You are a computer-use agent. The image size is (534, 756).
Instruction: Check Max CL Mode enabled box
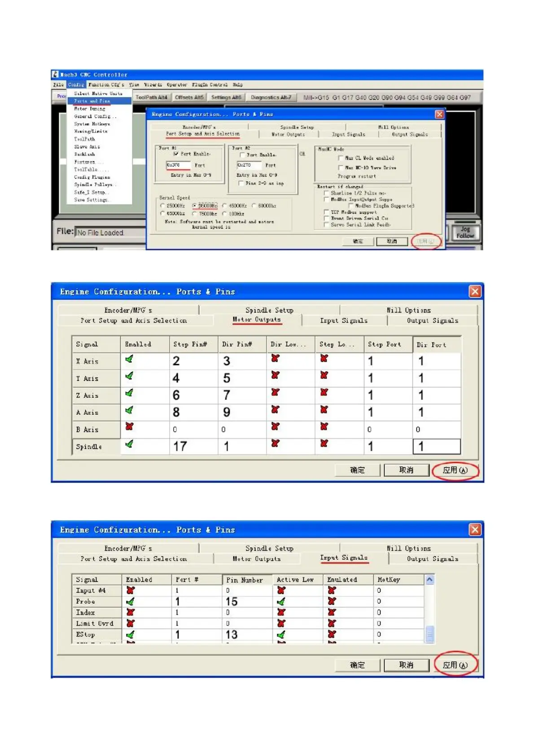(x=341, y=158)
